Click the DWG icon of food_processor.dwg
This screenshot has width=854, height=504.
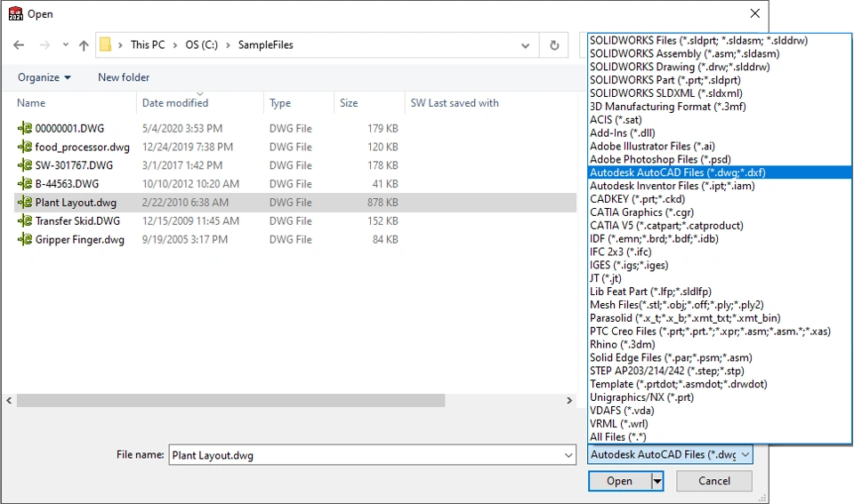click(25, 147)
